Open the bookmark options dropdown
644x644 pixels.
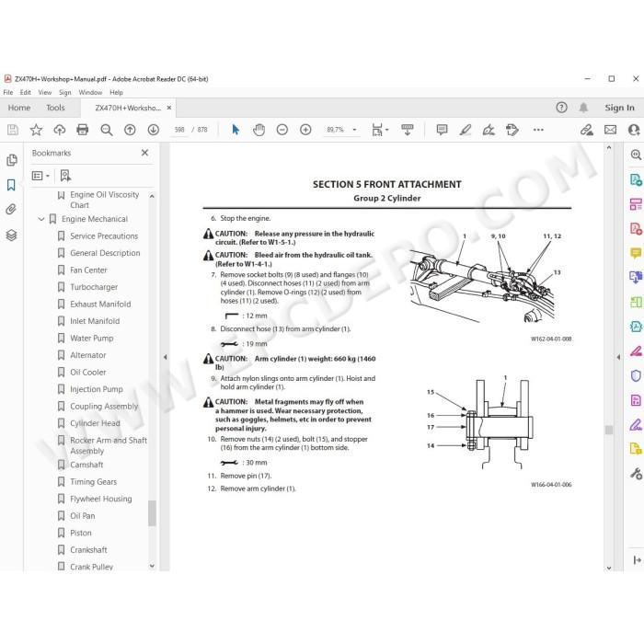click(40, 176)
